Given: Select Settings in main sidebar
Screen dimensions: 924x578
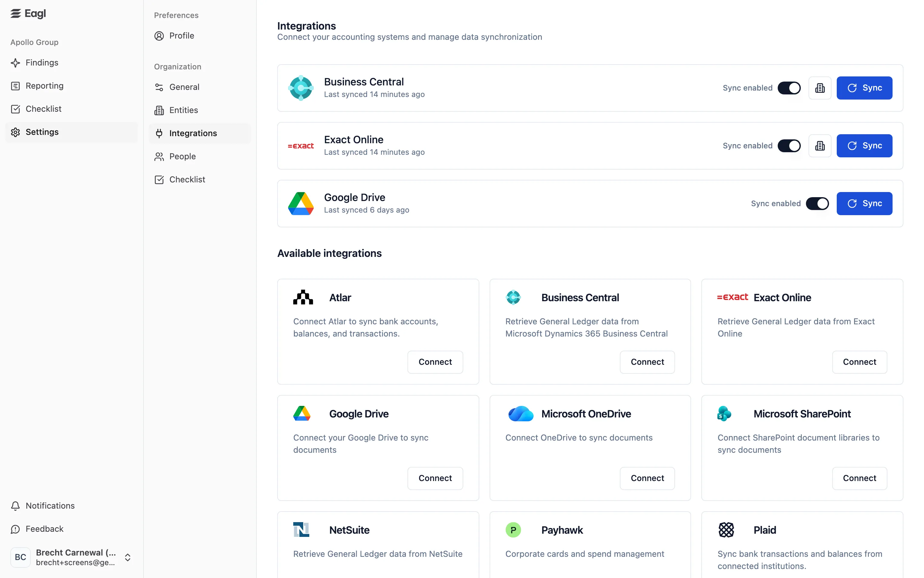Looking at the screenshot, I should click(72, 132).
